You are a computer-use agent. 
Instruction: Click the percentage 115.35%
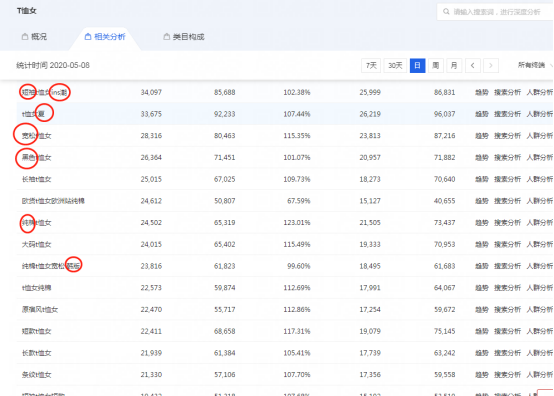pos(297,136)
